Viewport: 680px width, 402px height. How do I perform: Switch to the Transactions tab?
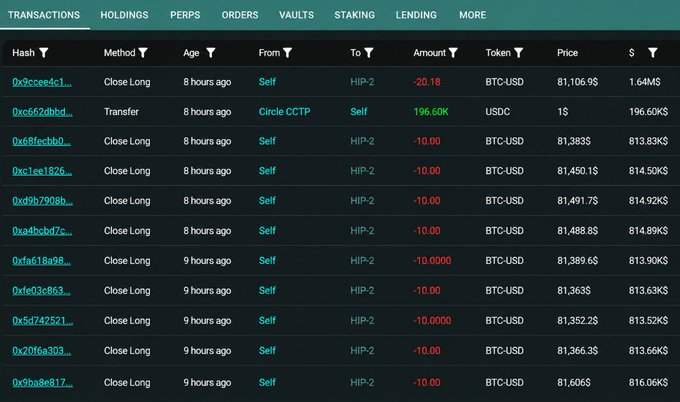click(x=44, y=15)
